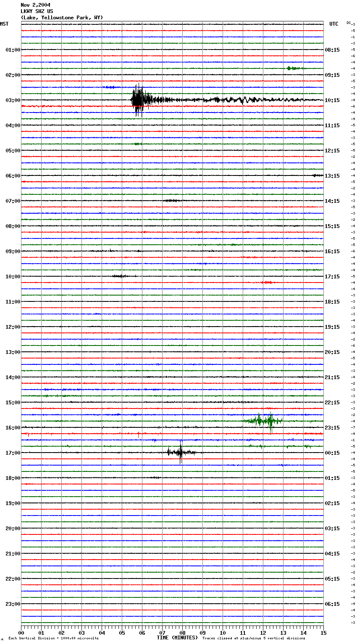Click the Lake, Yellowstone Park, WY location text
This screenshot has width=357, height=644.
click(x=62, y=18)
